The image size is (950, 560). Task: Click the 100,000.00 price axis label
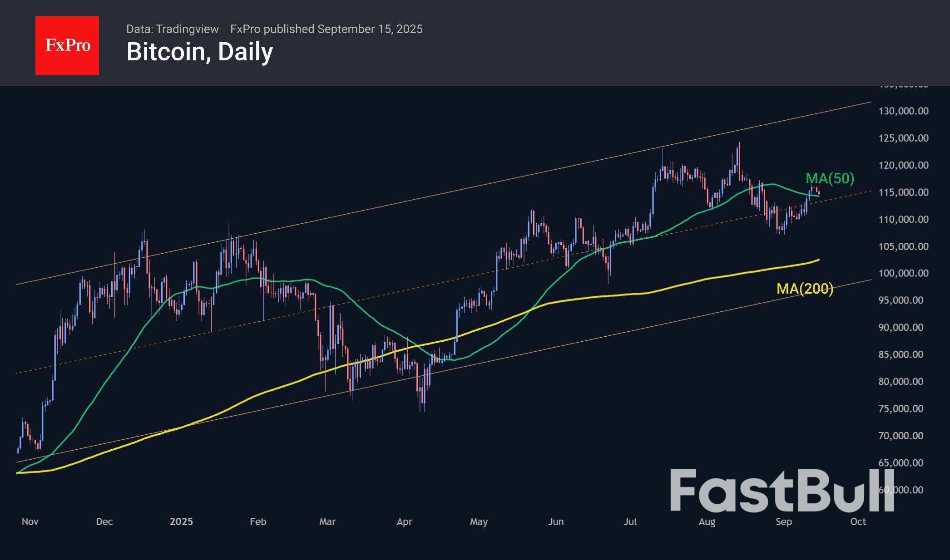pos(903,273)
